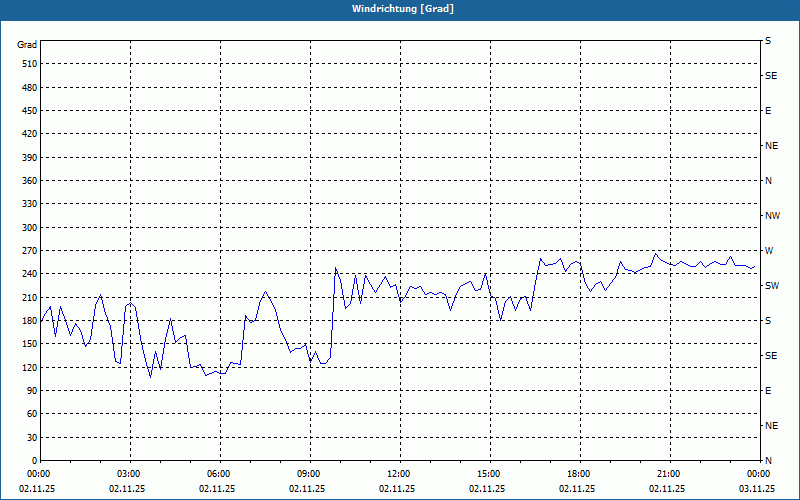Select the 60 degree axis label
This screenshot has height=500, width=800.
(32, 414)
